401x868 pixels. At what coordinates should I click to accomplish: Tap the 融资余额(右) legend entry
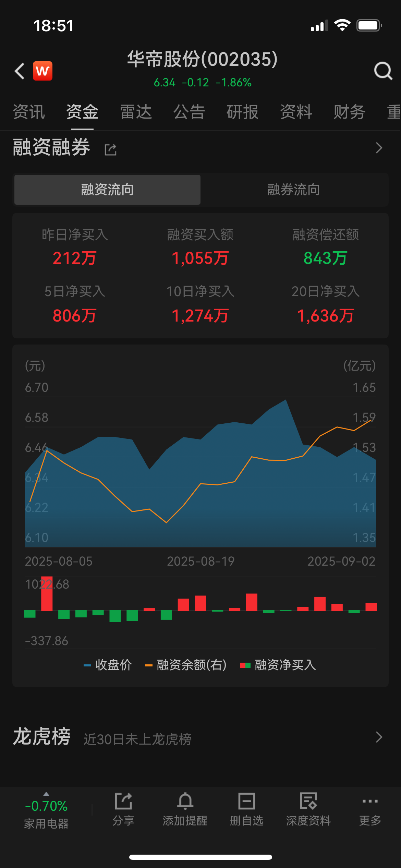186,665
